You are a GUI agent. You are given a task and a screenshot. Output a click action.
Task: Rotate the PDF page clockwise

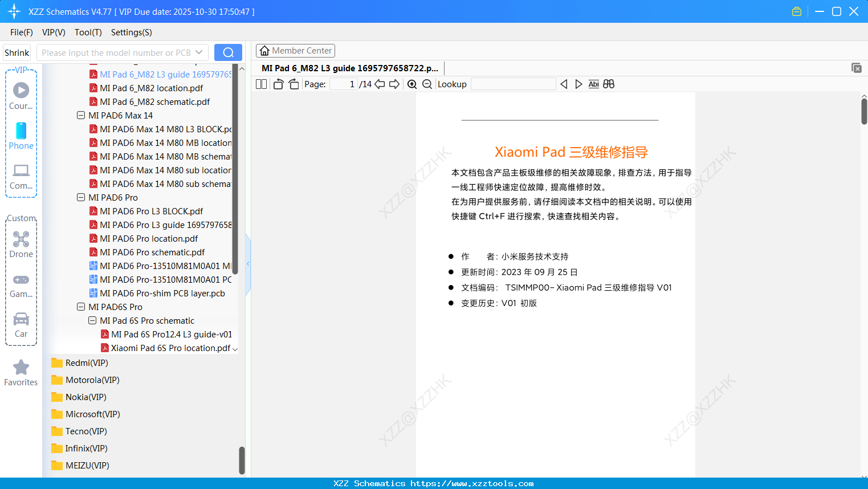pos(293,84)
